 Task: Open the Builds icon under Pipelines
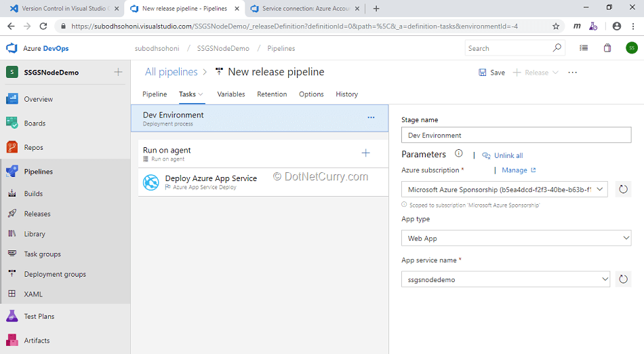coord(12,193)
